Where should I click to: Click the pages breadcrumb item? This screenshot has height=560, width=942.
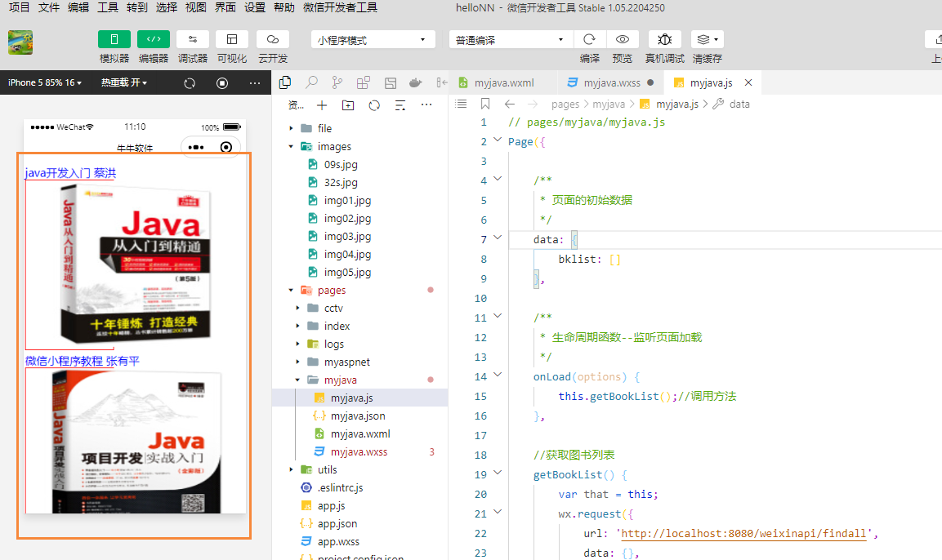[565, 104]
